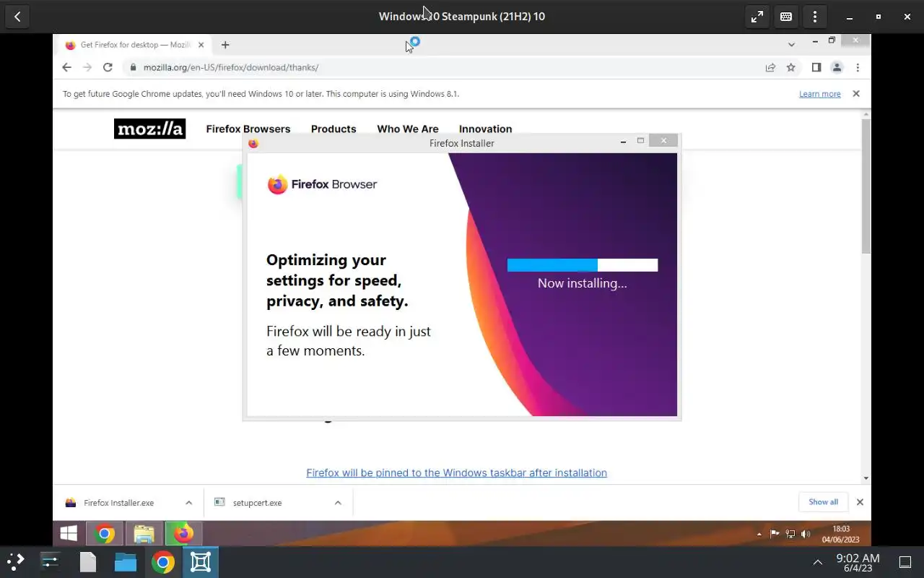This screenshot has width=924, height=578.
Task: Click the Now installing... status text
Action: pos(583,283)
